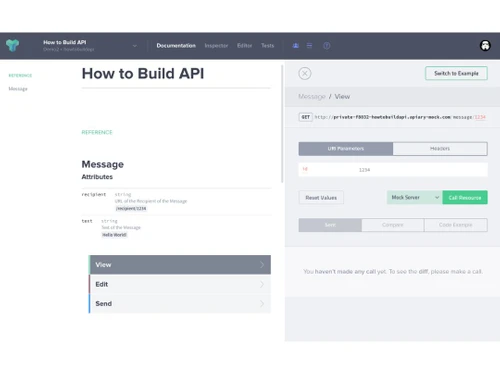This screenshot has width=500, height=375.
Task: Select the Code Example tab
Action: pos(456,225)
